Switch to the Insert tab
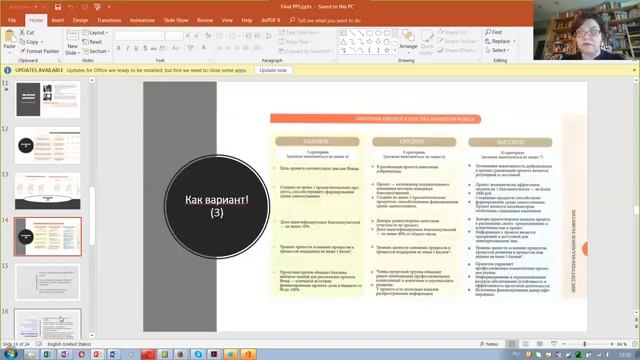The image size is (640, 360). pos(58,20)
